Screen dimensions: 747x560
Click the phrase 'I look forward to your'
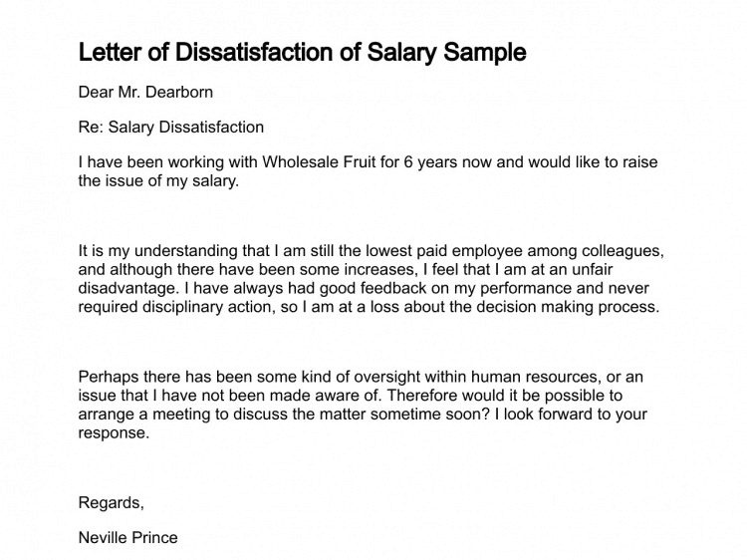click(571, 415)
